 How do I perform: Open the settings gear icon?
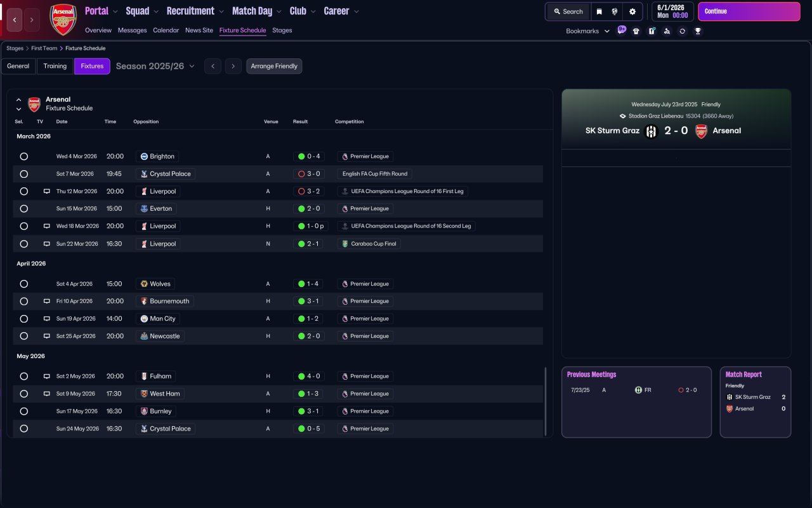point(632,11)
